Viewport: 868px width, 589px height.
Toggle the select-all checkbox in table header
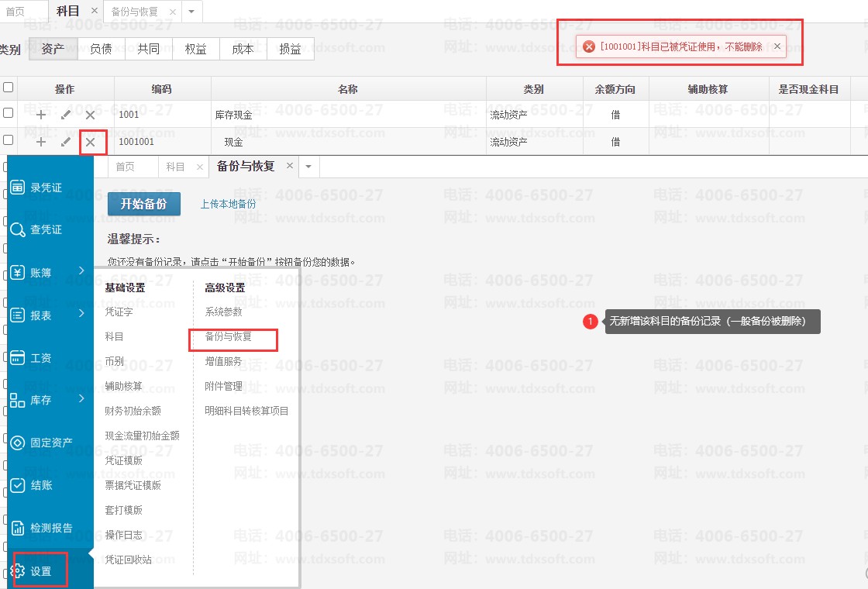pyautogui.click(x=9, y=88)
